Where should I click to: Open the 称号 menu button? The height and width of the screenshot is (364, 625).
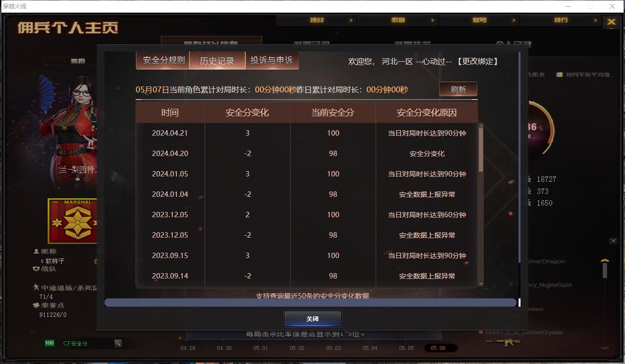point(479,20)
